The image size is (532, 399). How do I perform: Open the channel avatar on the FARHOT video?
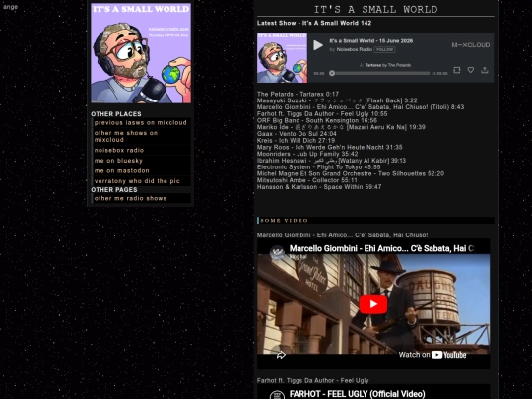(x=277, y=395)
